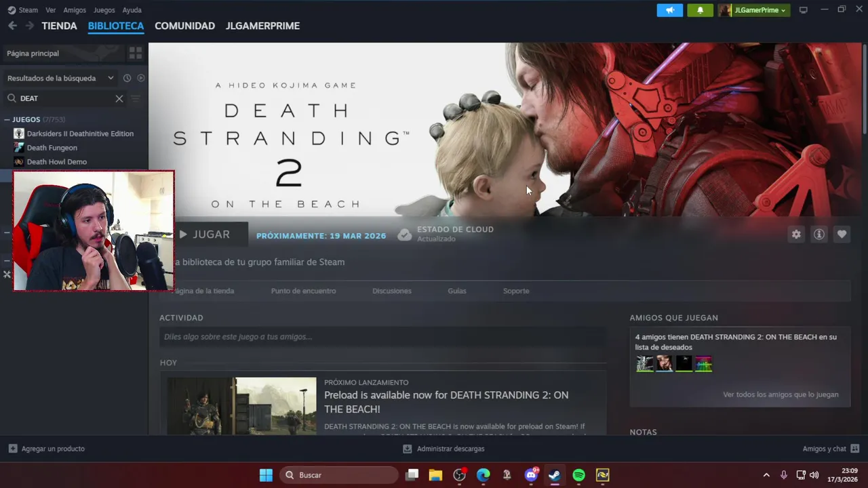Open the JLGAMERPRIME profile section
The image size is (868, 488).
262,26
